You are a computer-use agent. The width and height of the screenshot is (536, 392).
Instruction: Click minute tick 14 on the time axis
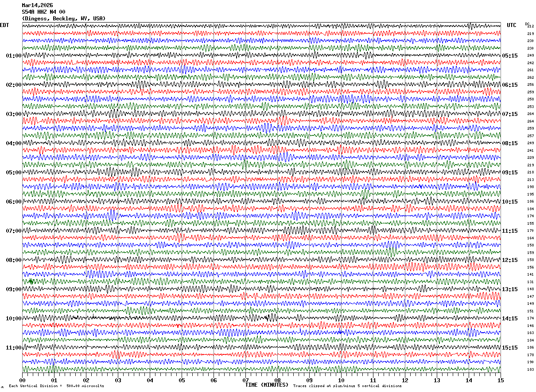click(469, 380)
